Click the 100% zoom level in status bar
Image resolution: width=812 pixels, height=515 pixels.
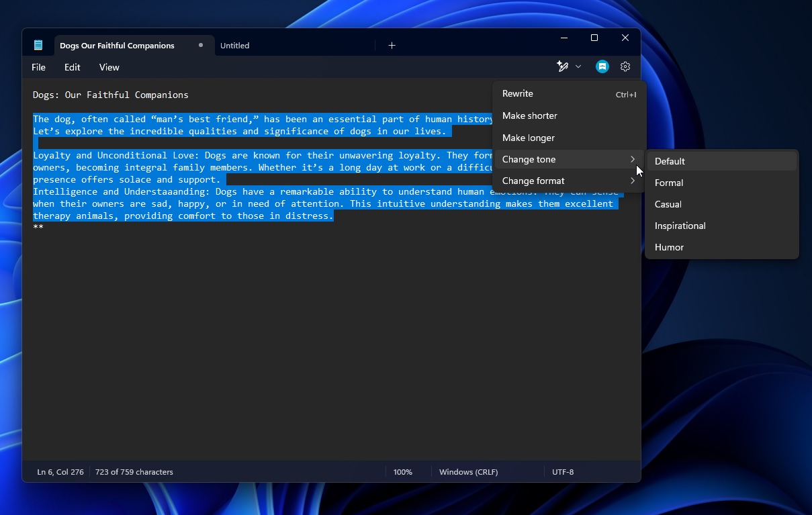(403, 472)
